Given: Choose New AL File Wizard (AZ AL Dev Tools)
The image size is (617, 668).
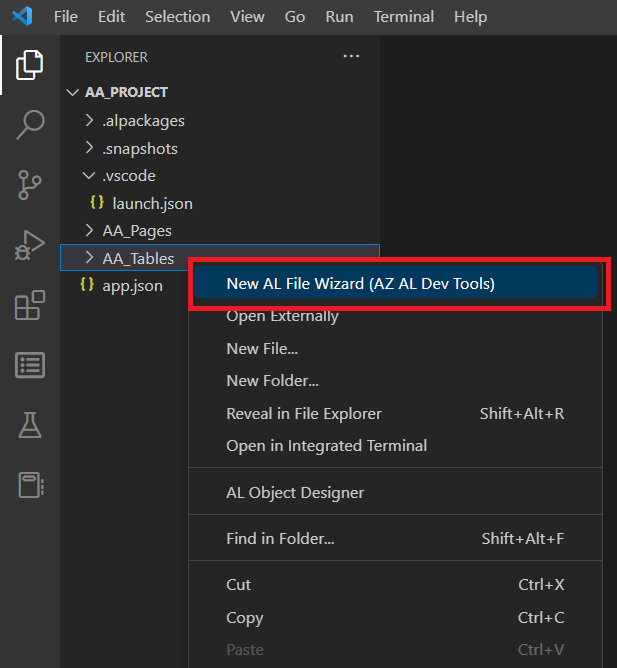Looking at the screenshot, I should pyautogui.click(x=395, y=283).
